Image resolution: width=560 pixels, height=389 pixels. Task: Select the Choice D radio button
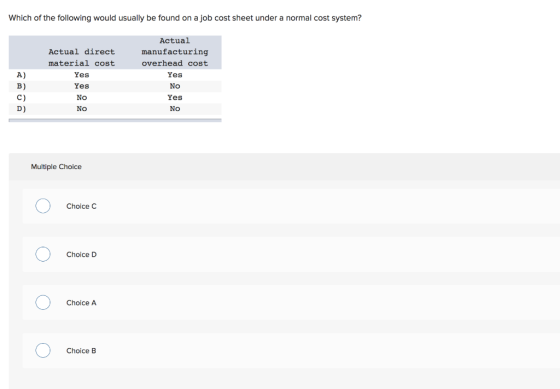tap(43, 254)
